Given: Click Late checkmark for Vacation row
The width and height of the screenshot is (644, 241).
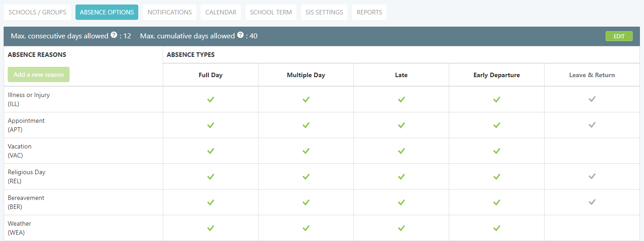Looking at the screenshot, I should (x=401, y=151).
